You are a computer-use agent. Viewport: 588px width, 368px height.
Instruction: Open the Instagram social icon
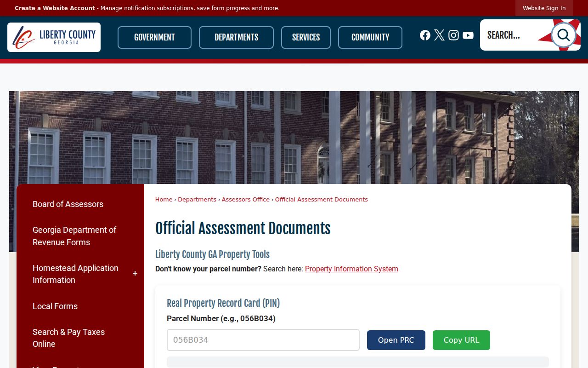coord(453,35)
